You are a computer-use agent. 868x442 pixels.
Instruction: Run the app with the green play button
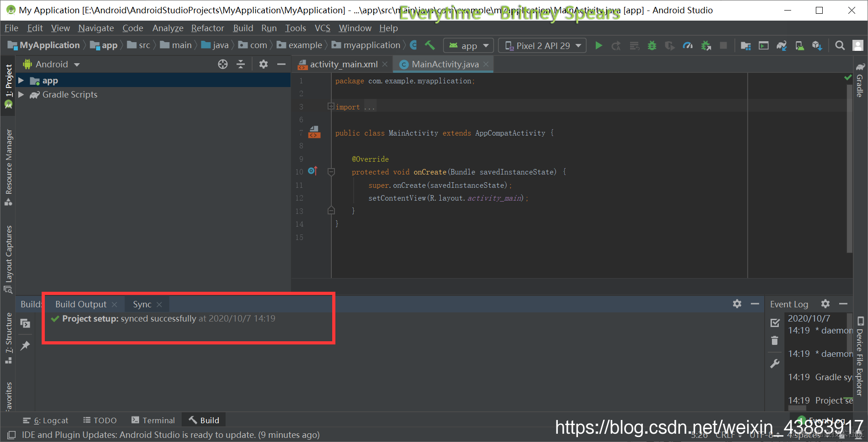[598, 45]
